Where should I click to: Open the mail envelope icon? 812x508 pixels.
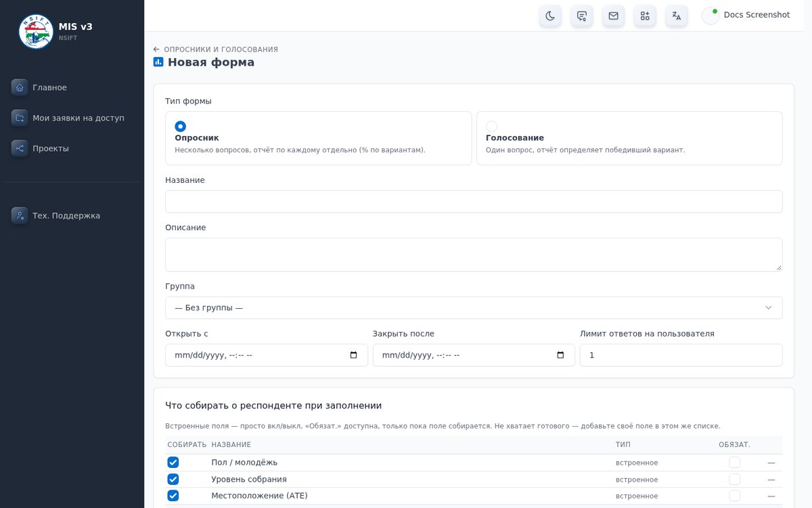pos(613,16)
